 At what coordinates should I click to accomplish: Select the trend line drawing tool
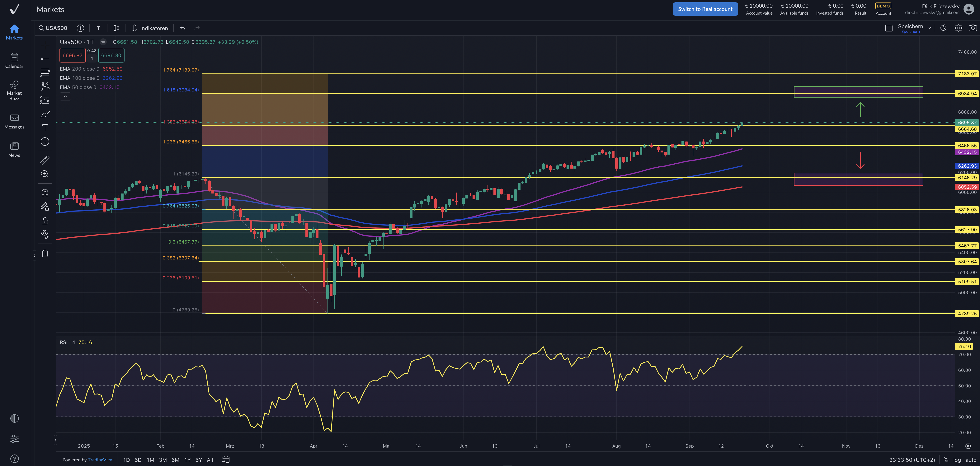45,58
